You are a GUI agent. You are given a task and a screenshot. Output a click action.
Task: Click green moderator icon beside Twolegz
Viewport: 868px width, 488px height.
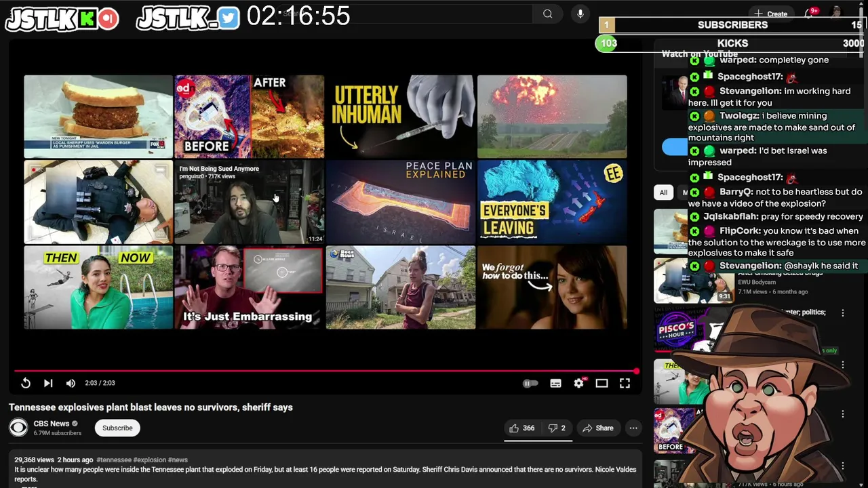tap(694, 116)
